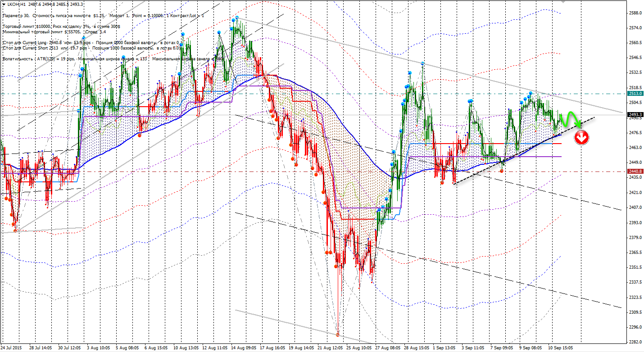Image resolution: width=644 pixels, height=352 pixels.
Task: Click the 2588.0 price axis label
Action: (x=635, y=13)
